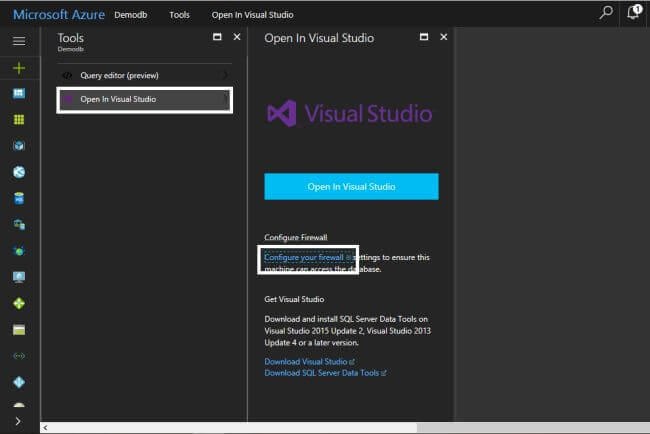Viewport: 650px width, 434px height.
Task: Open the notifications bell icon
Action: [633, 13]
